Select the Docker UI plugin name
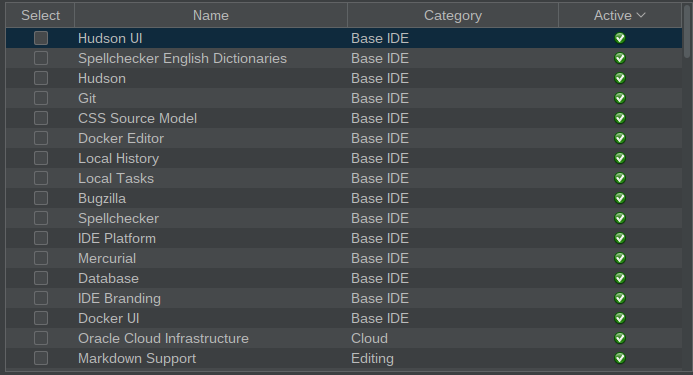This screenshot has width=693, height=375. pos(109,318)
